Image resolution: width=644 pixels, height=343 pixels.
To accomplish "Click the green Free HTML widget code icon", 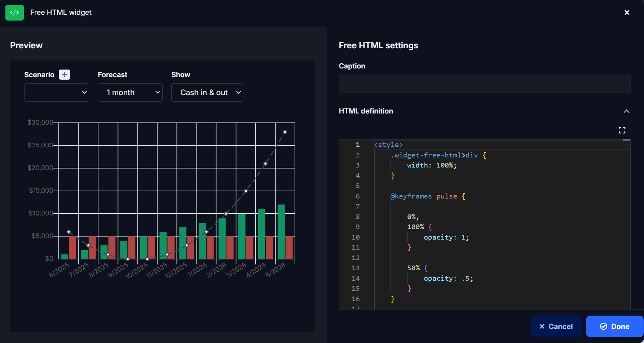I will point(14,13).
